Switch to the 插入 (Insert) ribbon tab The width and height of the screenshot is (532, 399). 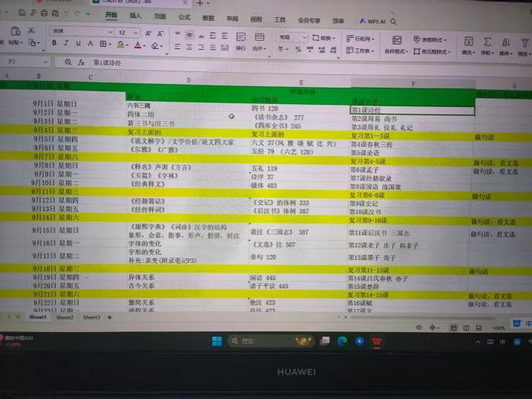pos(135,16)
